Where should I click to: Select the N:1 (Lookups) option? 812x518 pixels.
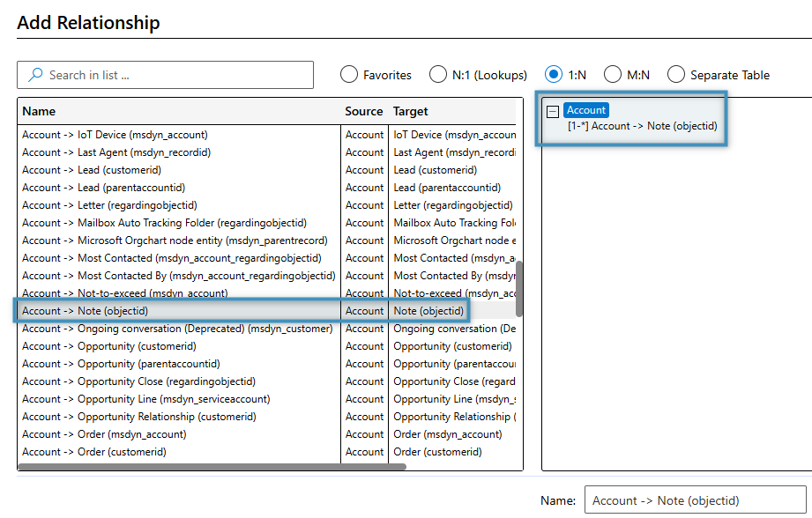[438, 75]
